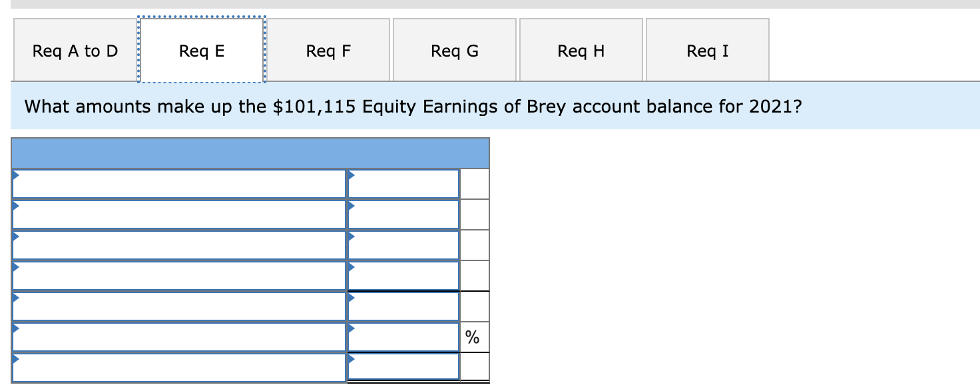This screenshot has height=389, width=980.
Task: Open the Req G tab
Action: pos(454,49)
